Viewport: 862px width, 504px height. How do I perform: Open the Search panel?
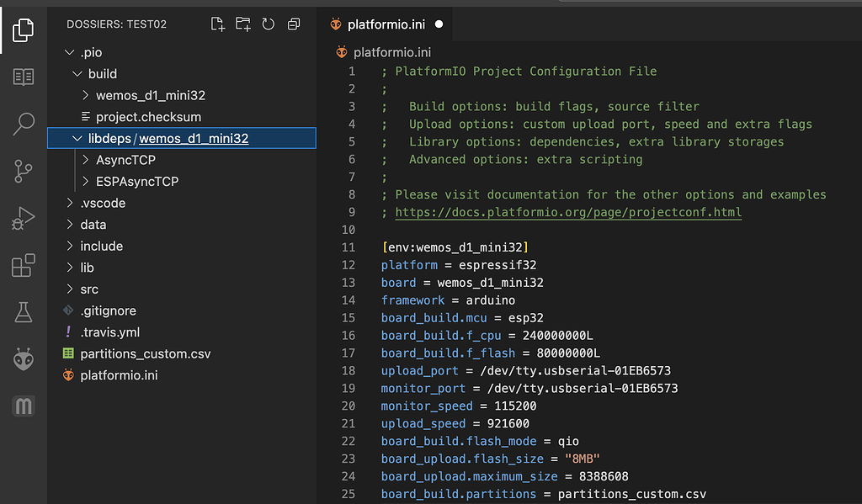point(23,123)
